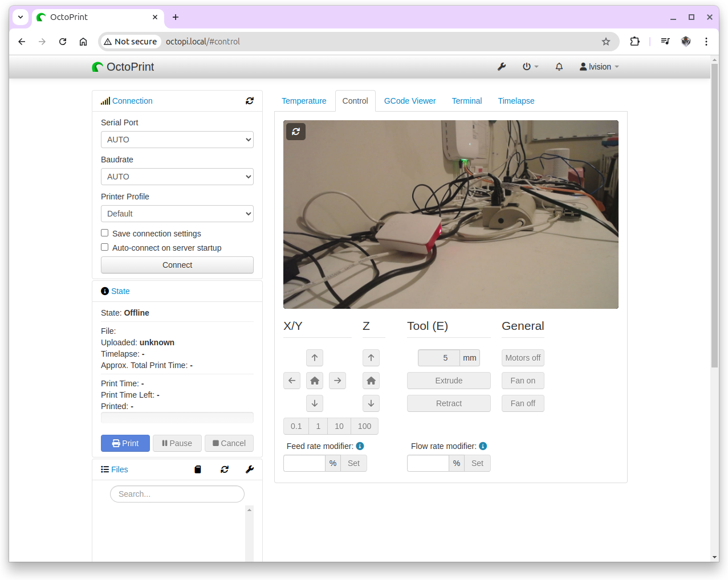This screenshot has width=728, height=580.
Task: Enable Save connection settings
Action: 105,233
